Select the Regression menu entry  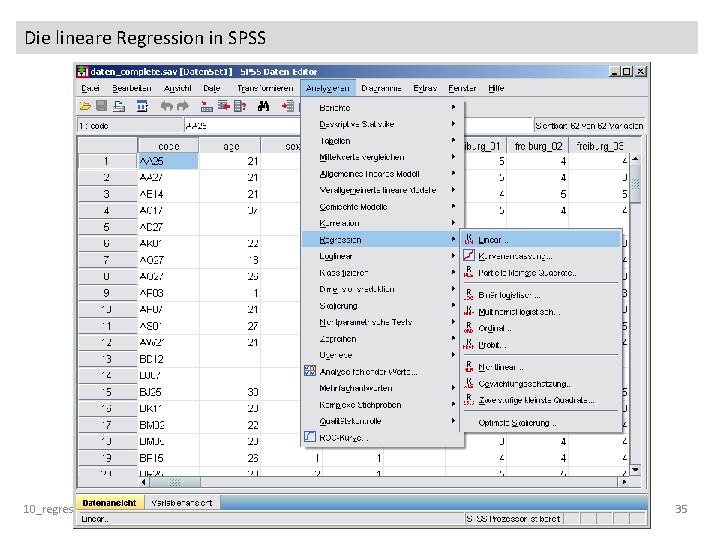381,239
